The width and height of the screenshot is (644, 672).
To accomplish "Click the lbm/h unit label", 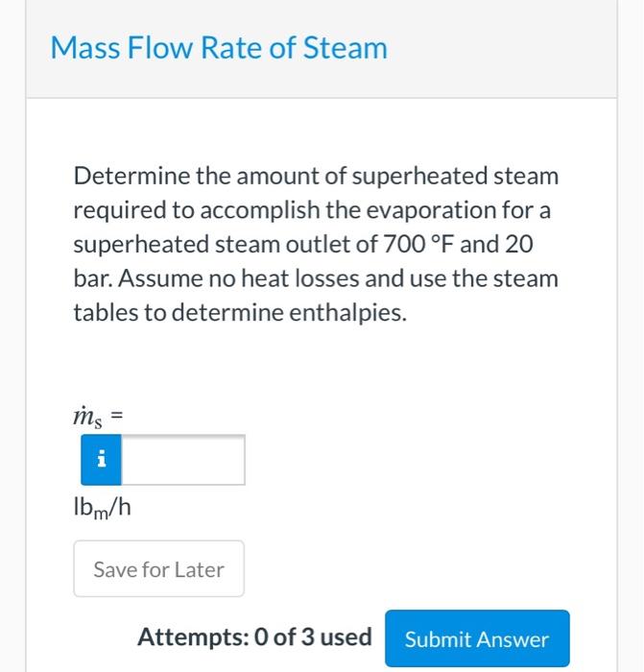I will [x=103, y=508].
